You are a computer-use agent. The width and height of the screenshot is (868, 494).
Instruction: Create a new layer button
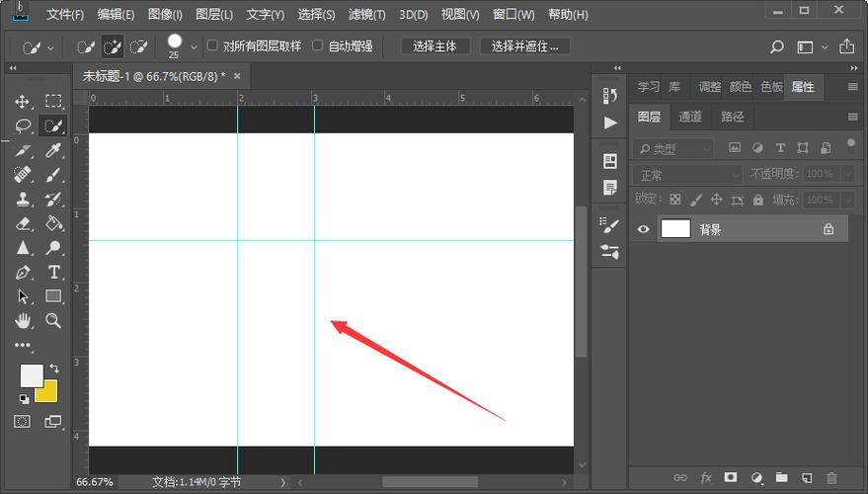[x=807, y=477]
